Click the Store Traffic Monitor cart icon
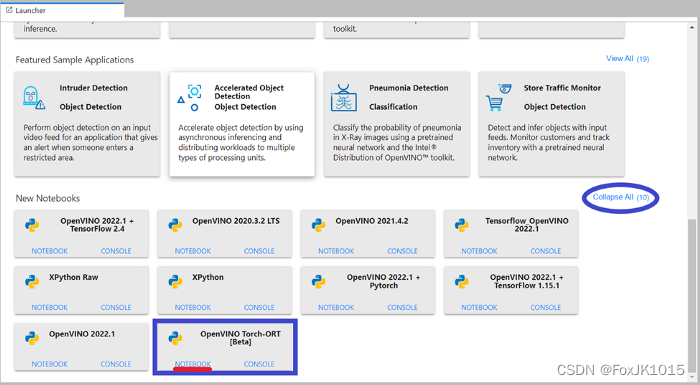700x385 pixels. pos(498,97)
